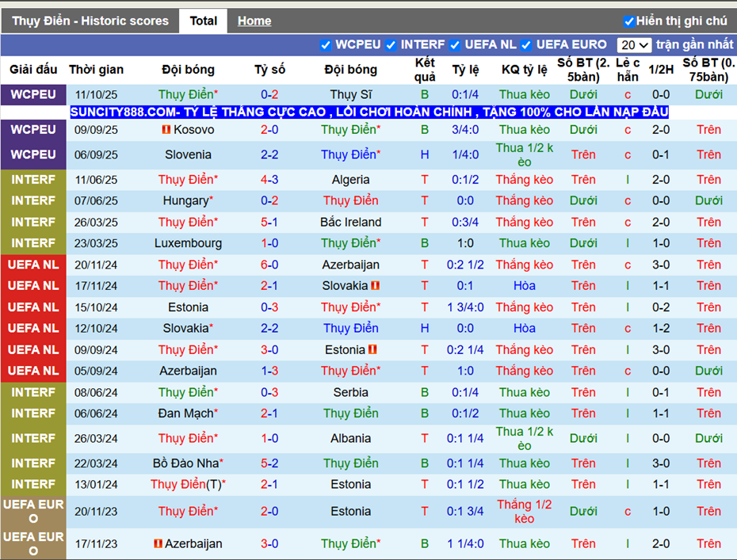Click red card icon beside Kosovo
The width and height of the screenshot is (737, 560).
[166, 129]
